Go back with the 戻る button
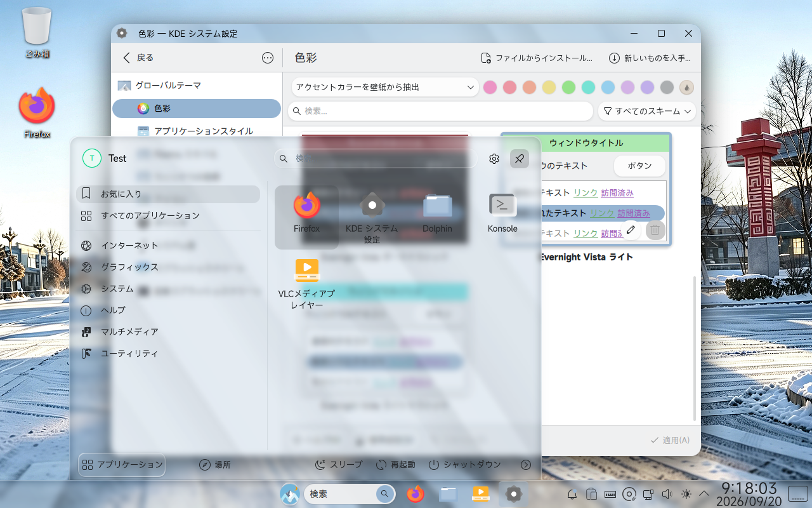The width and height of the screenshot is (812, 508). (138, 58)
